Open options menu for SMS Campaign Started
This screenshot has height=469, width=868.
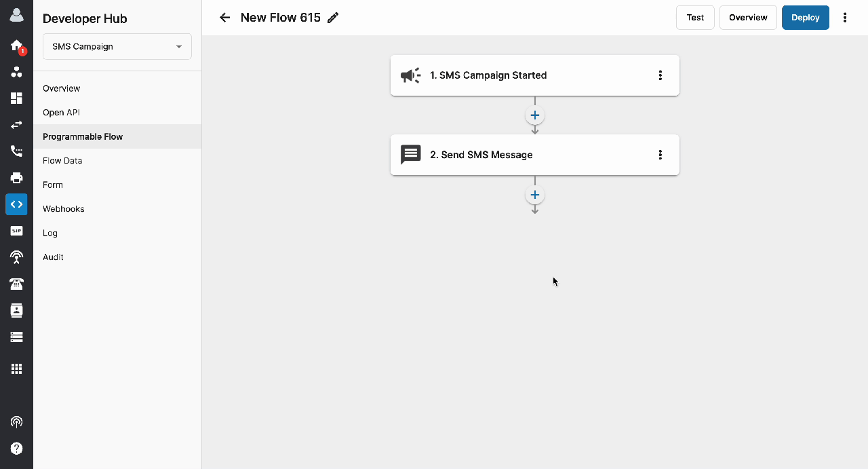[660, 75]
